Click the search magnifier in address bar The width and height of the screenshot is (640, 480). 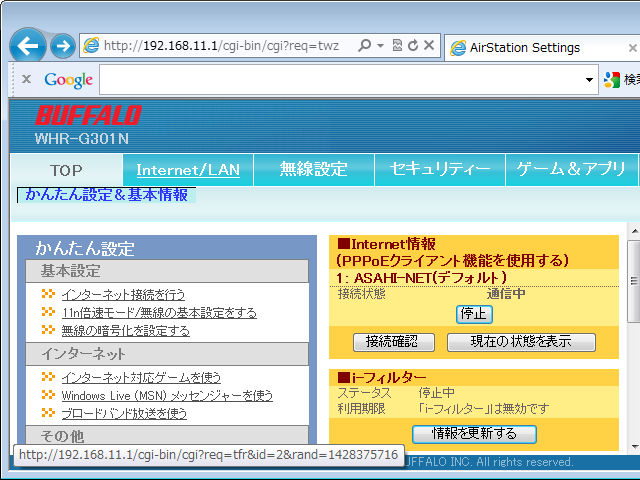pyautogui.click(x=364, y=45)
